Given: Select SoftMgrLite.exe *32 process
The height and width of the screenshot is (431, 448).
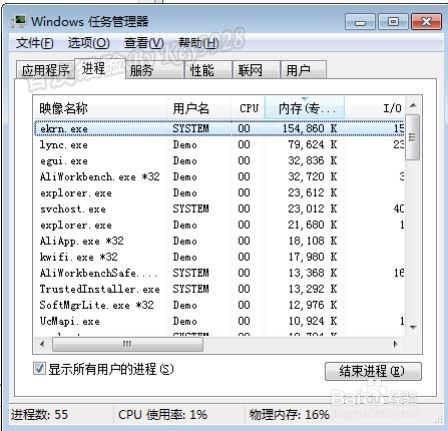Looking at the screenshot, I should point(219,305).
